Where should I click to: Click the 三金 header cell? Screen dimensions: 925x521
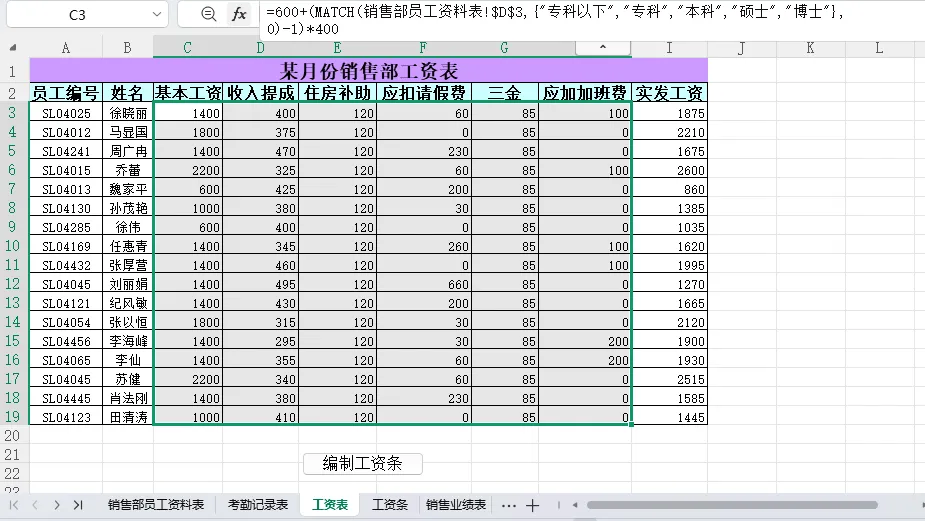tap(504, 93)
